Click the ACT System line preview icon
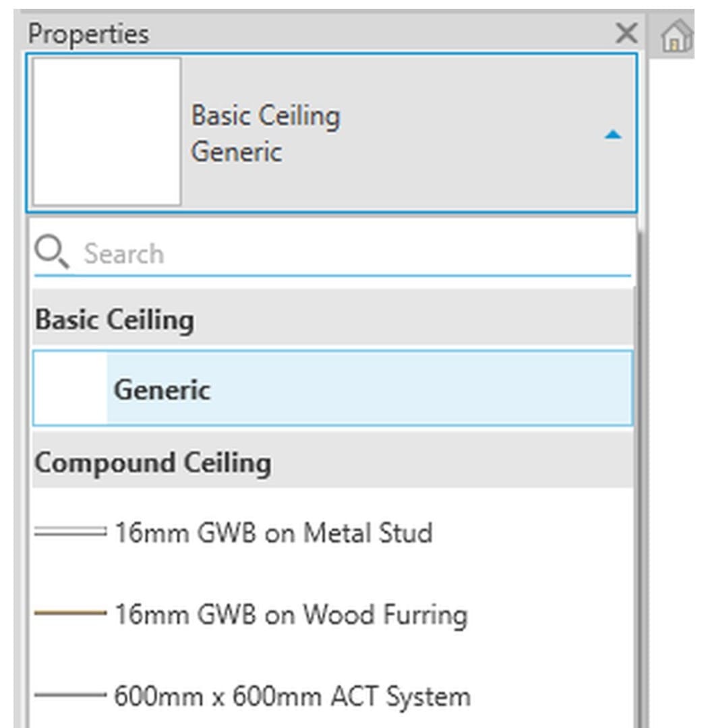The image size is (708, 728). click(70, 695)
